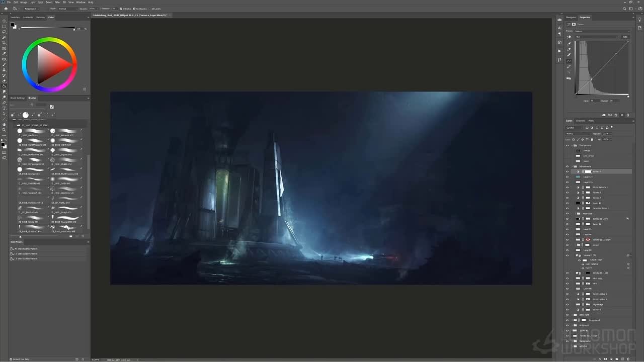Click lock position icon in Layers
Image resolution: width=644 pixels, height=362 pixels.
583,139
